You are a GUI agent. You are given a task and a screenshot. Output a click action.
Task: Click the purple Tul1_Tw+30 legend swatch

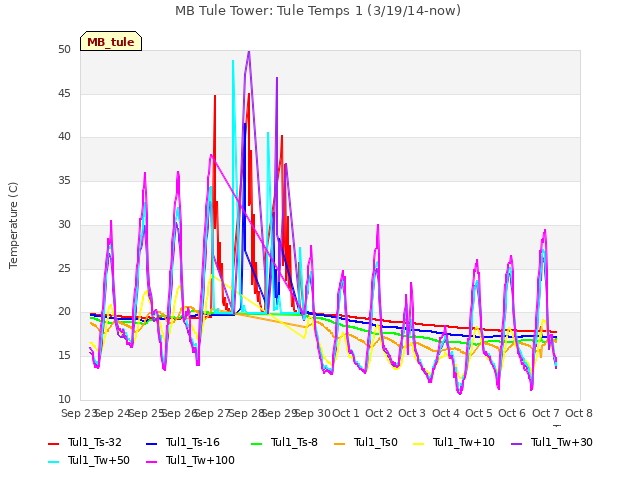pos(517,444)
